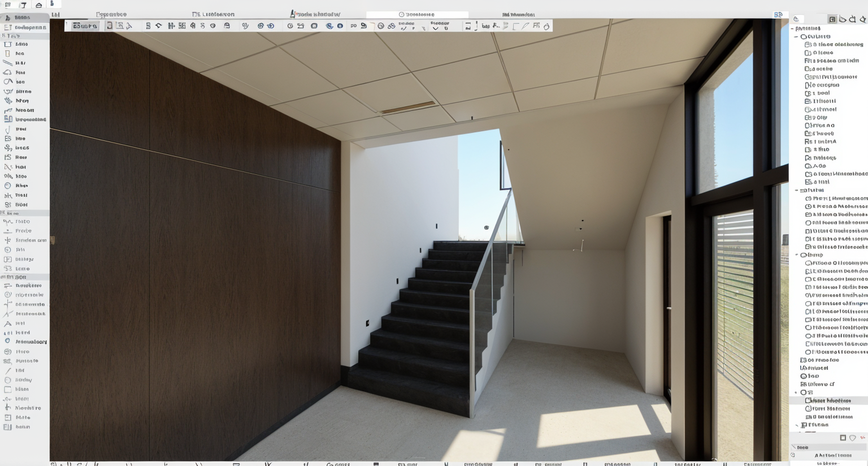Collapse the root node of the navigator tree

[793, 28]
